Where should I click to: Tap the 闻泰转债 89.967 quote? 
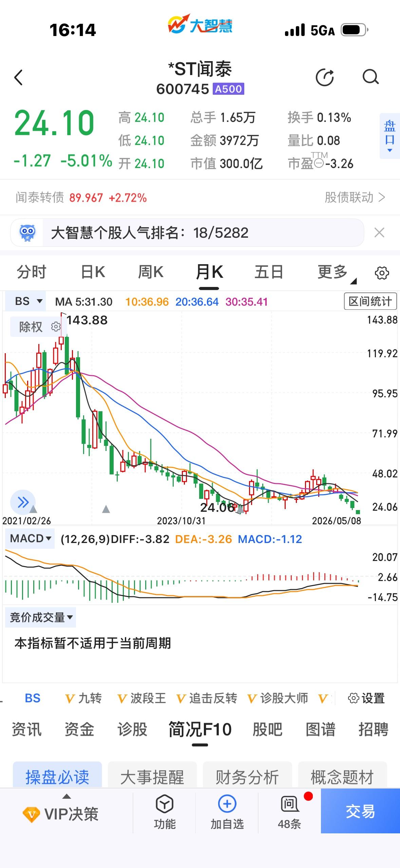(81, 197)
